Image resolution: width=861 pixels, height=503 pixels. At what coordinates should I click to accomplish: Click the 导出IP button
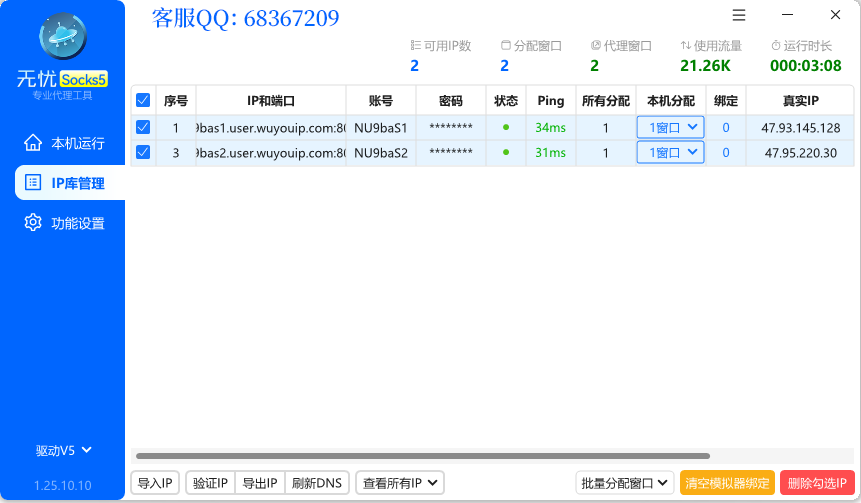(260, 483)
